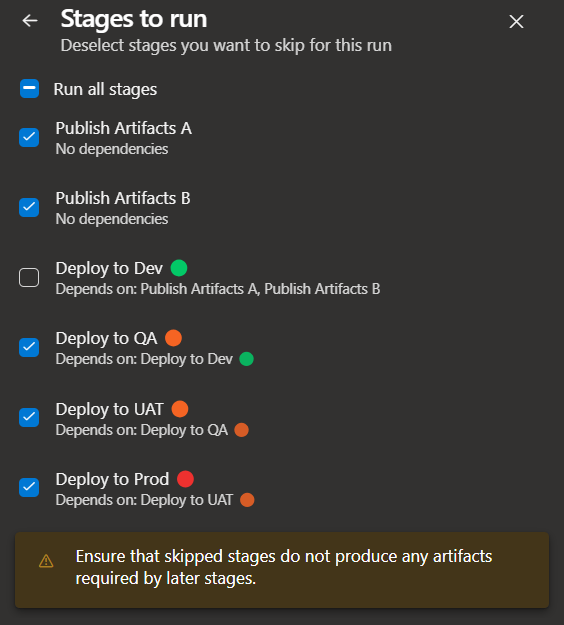
Task: Click orange dot after Depends on: Deploy to UAT
Action: point(247,500)
